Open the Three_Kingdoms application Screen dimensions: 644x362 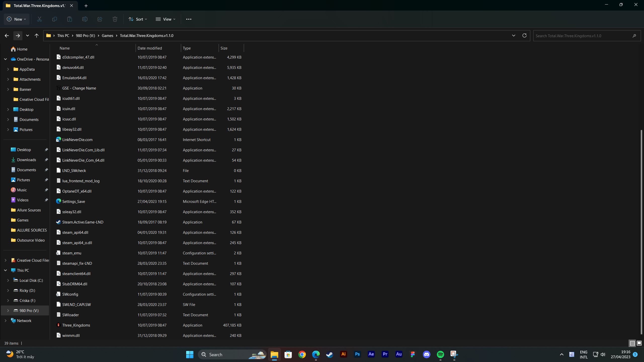tap(76, 325)
